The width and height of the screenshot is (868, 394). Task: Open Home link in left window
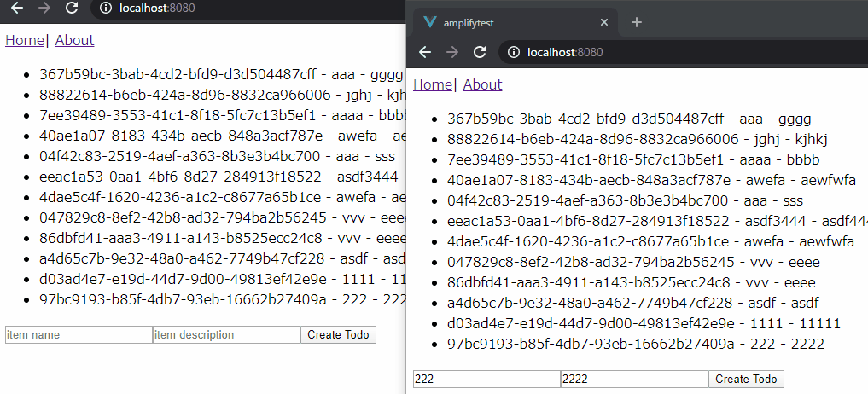[25, 40]
